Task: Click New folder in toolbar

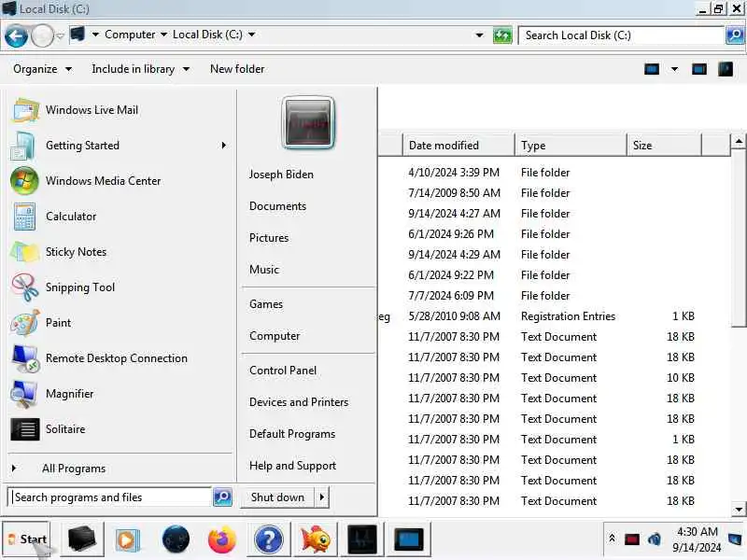Action: (237, 69)
